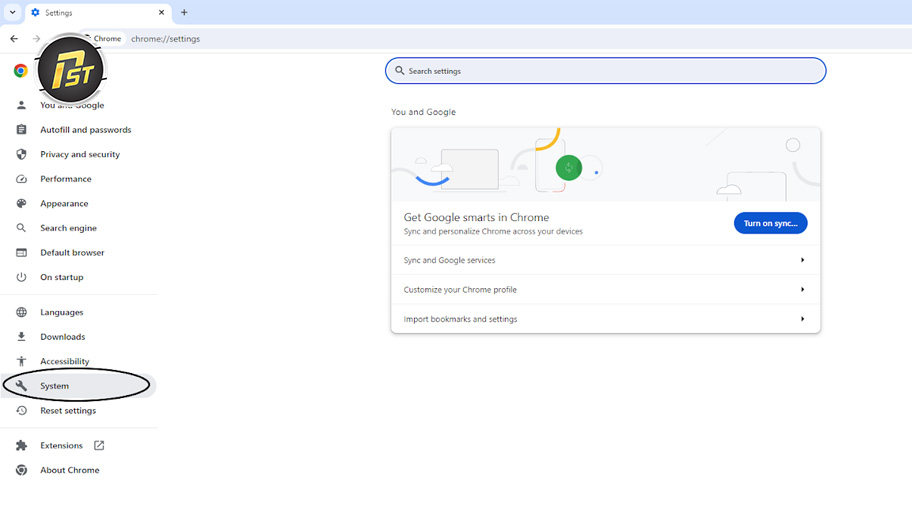The width and height of the screenshot is (912, 513).
Task: Open Customize your Chrome profile row
Action: tap(605, 290)
